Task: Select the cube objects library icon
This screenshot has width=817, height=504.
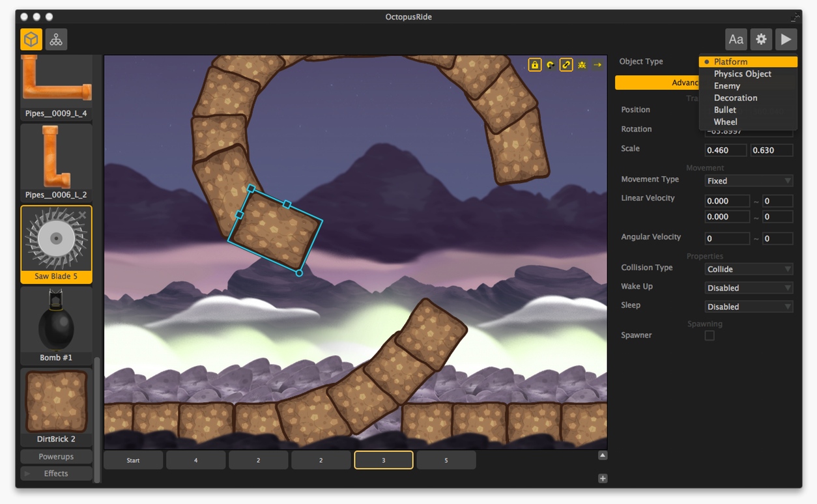Action: pos(31,40)
